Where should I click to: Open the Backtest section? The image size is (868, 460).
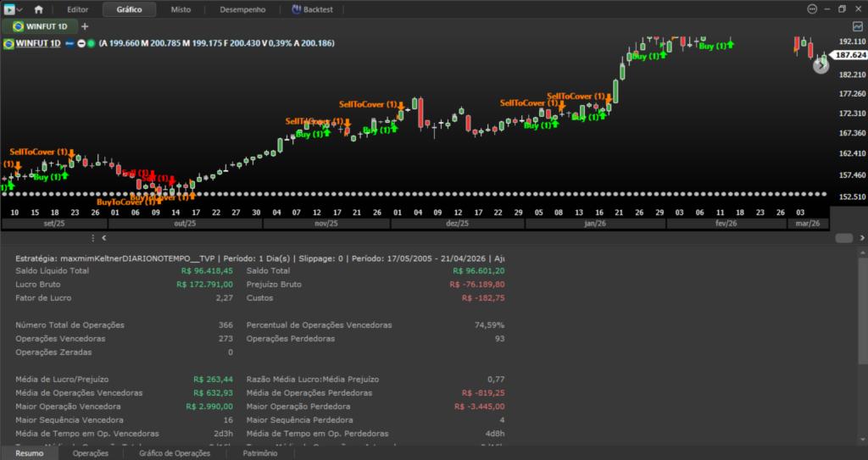tap(312, 9)
